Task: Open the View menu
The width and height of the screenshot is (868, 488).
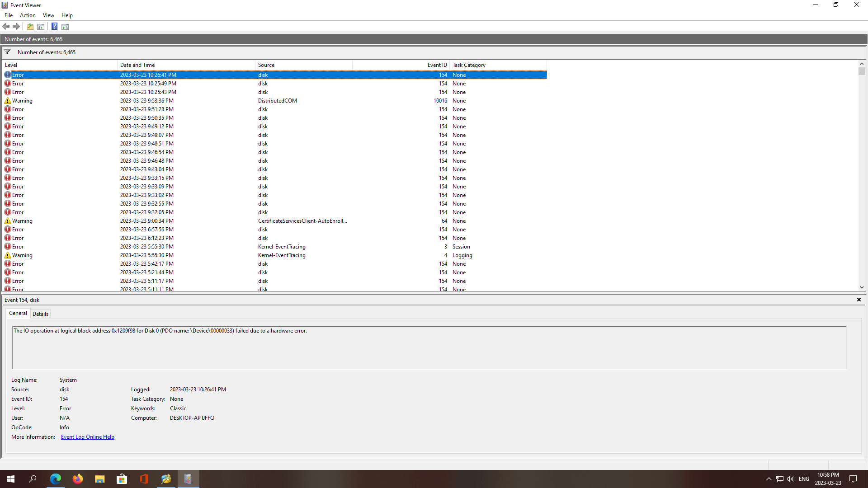Action: 48,15
